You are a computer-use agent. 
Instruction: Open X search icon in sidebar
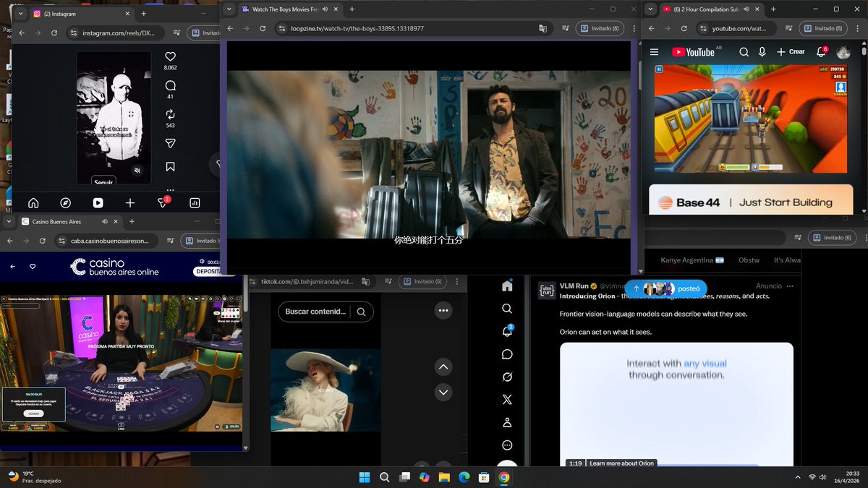pyautogui.click(x=507, y=309)
